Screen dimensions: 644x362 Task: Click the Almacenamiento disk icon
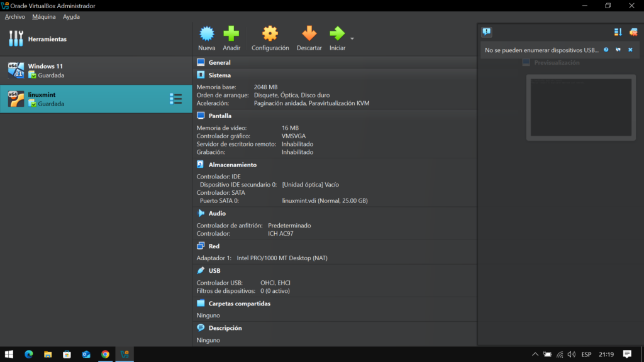201,164
